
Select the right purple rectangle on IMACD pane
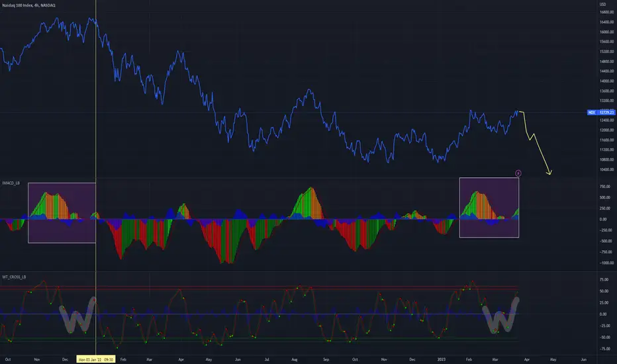point(489,208)
